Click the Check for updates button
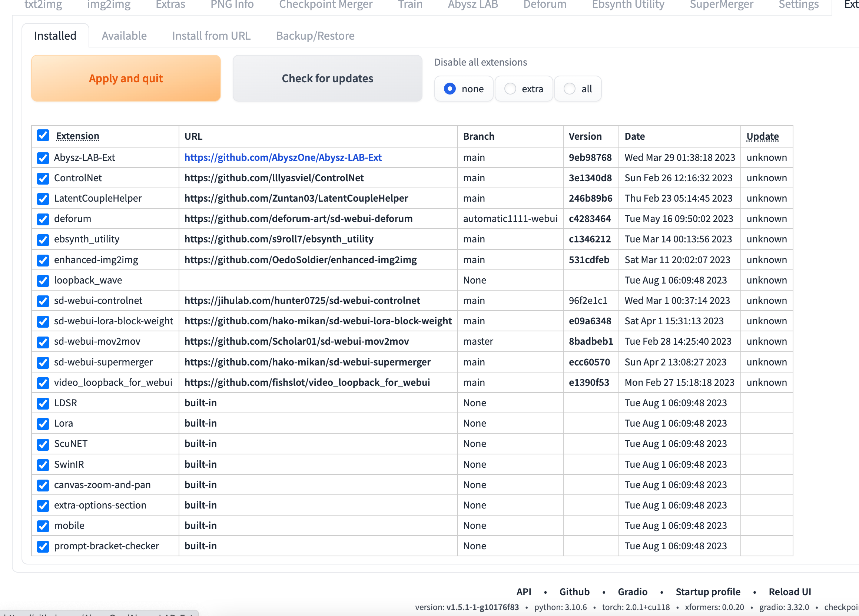The image size is (859, 616). [x=327, y=78]
